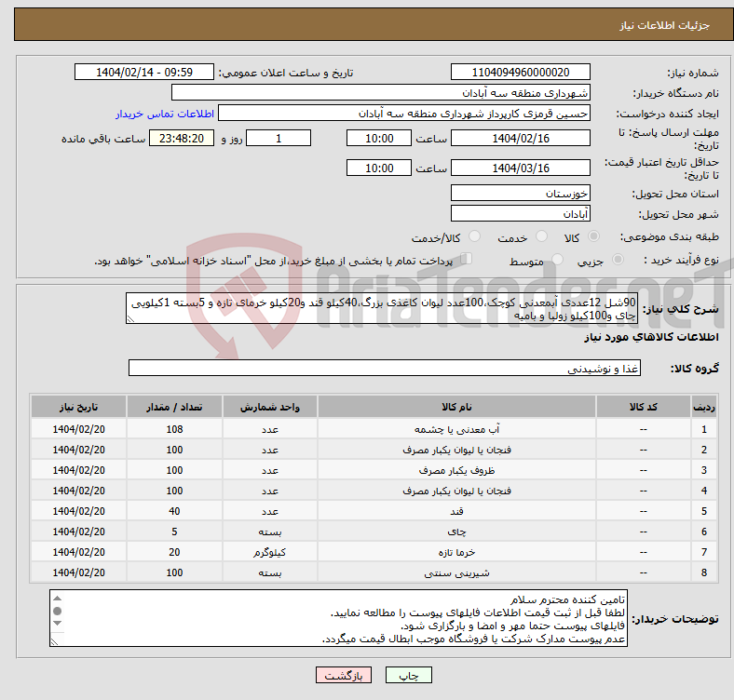The width and height of the screenshot is (734, 700).
Task: Click remaining time field 23:48:20
Action: coord(182,138)
